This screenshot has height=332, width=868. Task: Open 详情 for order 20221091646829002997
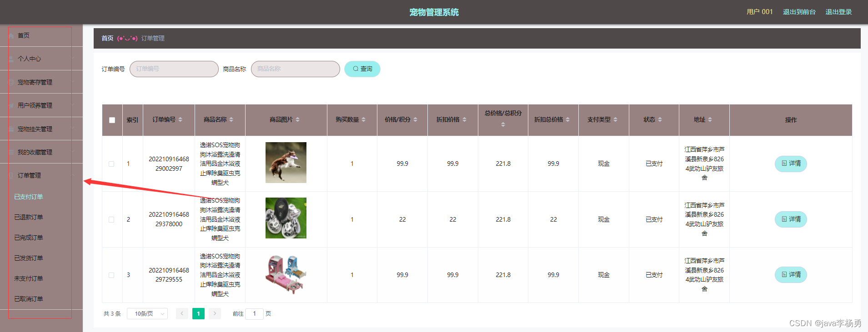(x=791, y=164)
